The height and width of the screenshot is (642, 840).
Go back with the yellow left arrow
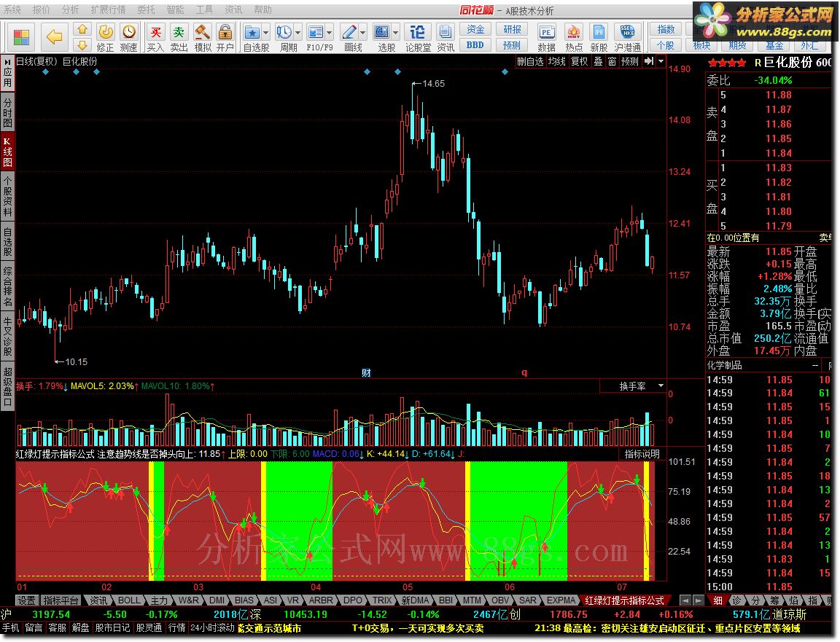pyautogui.click(x=54, y=37)
